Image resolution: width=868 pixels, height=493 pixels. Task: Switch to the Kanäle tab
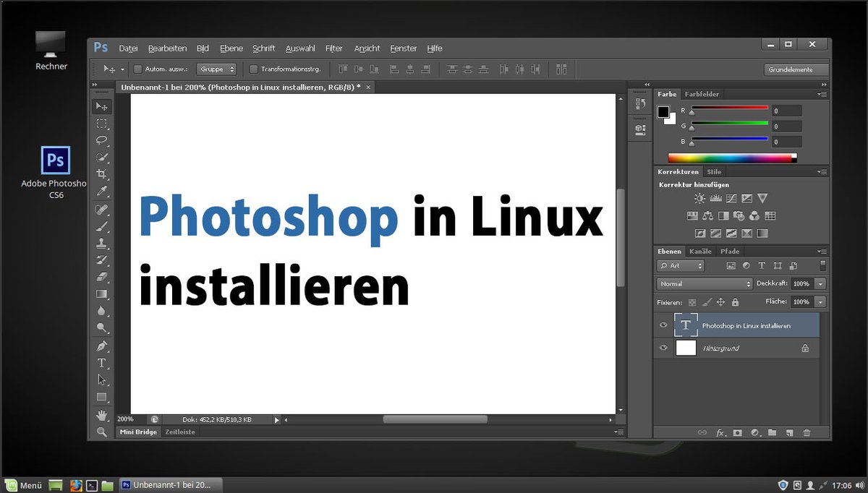click(x=699, y=251)
